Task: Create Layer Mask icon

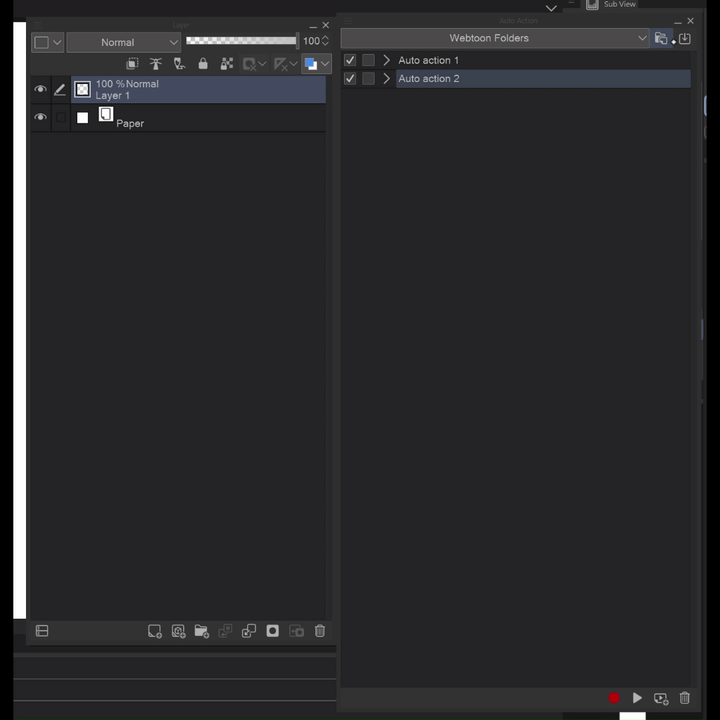Action: [x=272, y=631]
